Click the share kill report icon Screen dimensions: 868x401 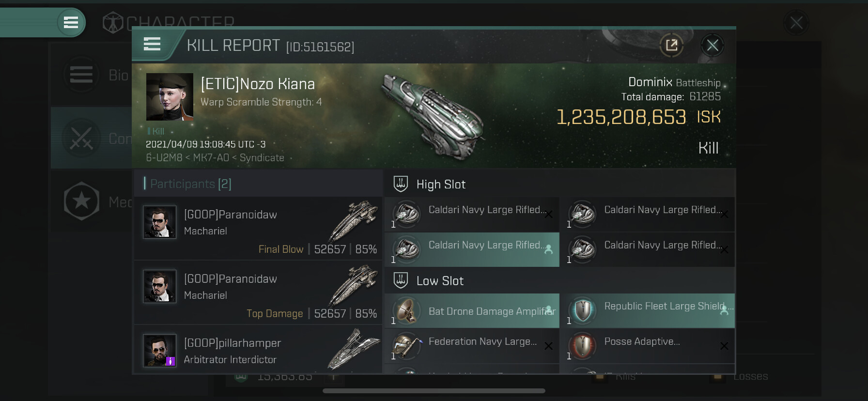point(671,46)
